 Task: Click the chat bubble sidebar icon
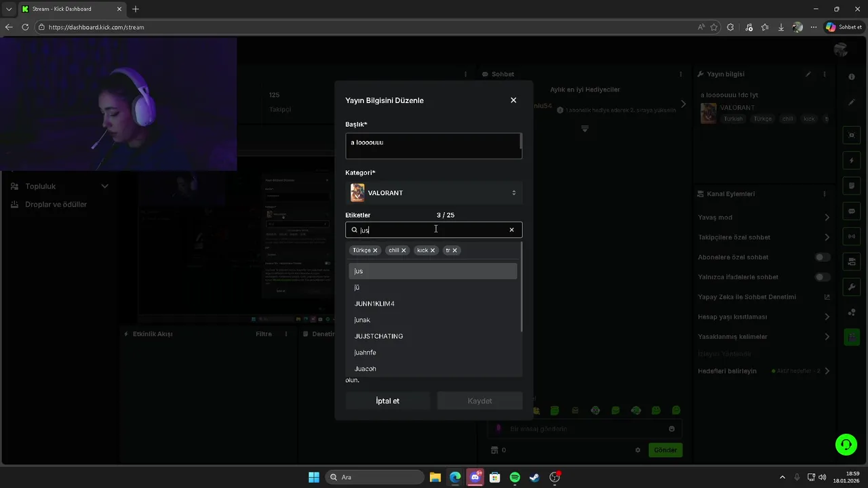click(x=852, y=211)
